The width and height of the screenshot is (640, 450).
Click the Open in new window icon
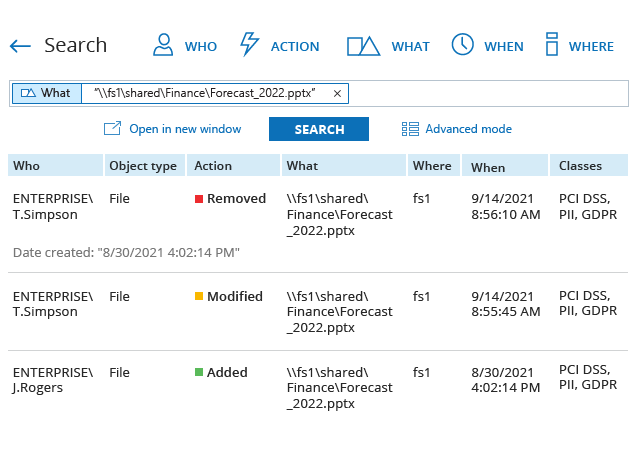point(112,129)
